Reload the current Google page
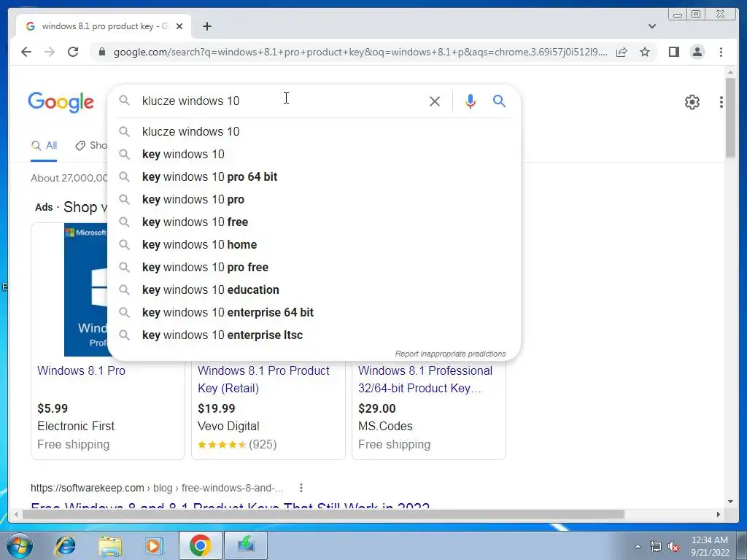This screenshot has height=560, width=747. [73, 52]
